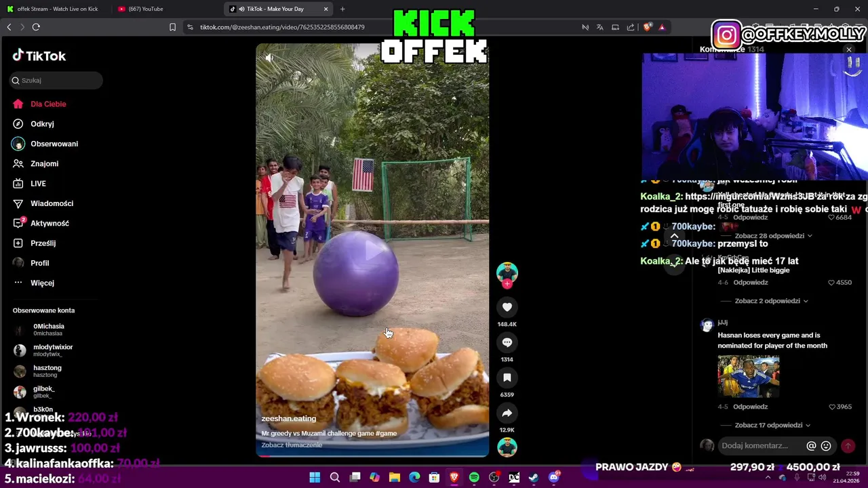Click Zobacz tłumaczenie under the caption
The width and height of the screenshot is (868, 488).
click(x=292, y=445)
